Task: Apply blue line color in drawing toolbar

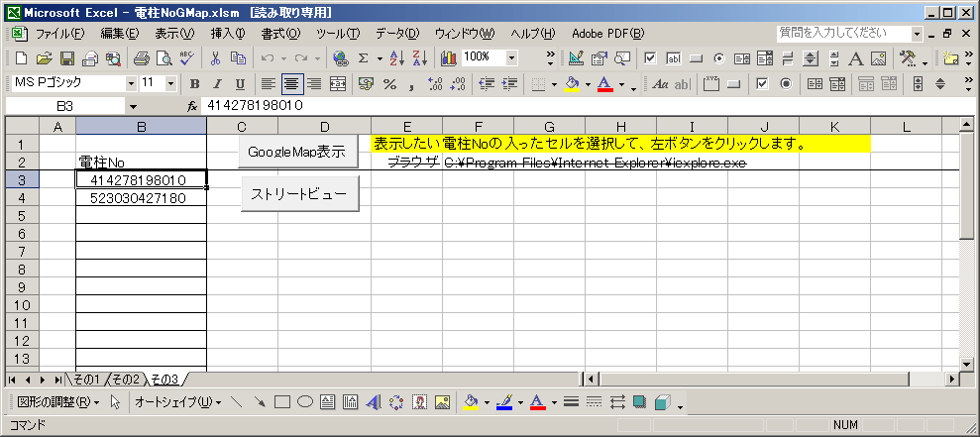Action: [504, 402]
